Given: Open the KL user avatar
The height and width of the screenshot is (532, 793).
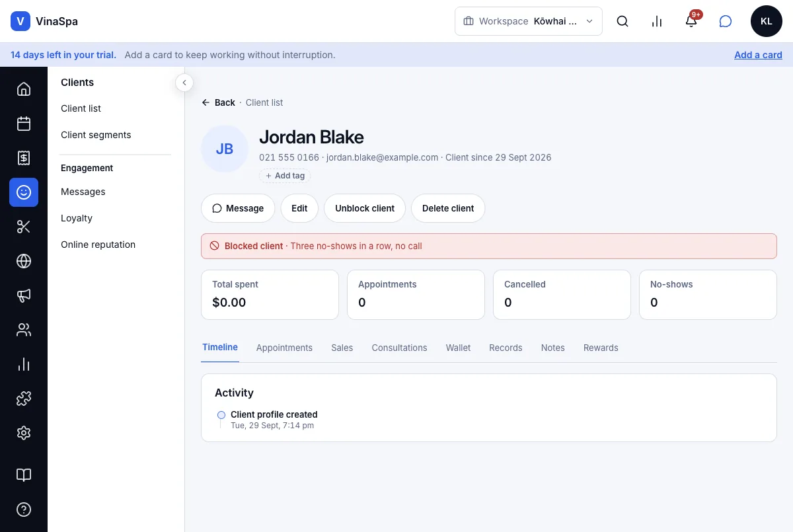Looking at the screenshot, I should [767, 21].
